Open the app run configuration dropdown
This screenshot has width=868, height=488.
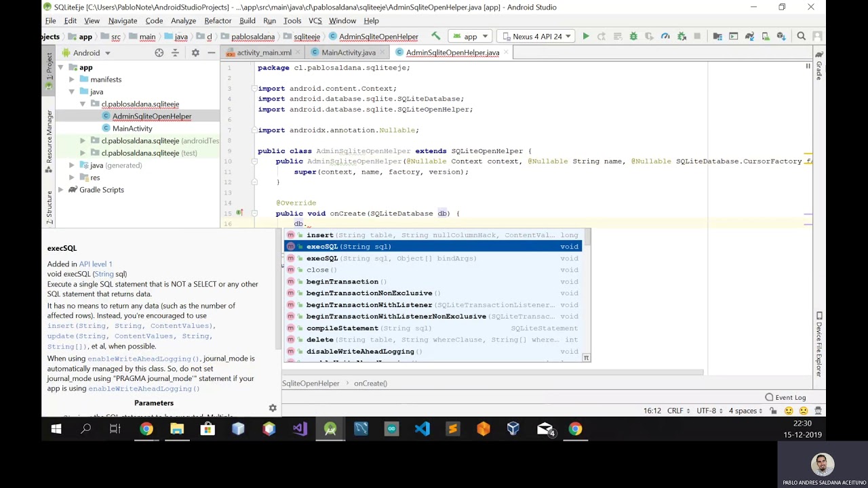(x=471, y=37)
